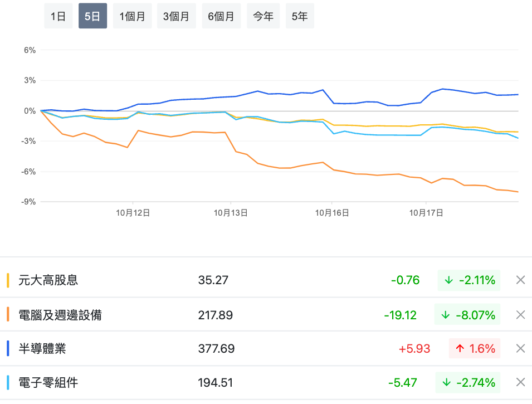
Task: Remove 電子零組件 with its X icon
Action: (x=520, y=382)
